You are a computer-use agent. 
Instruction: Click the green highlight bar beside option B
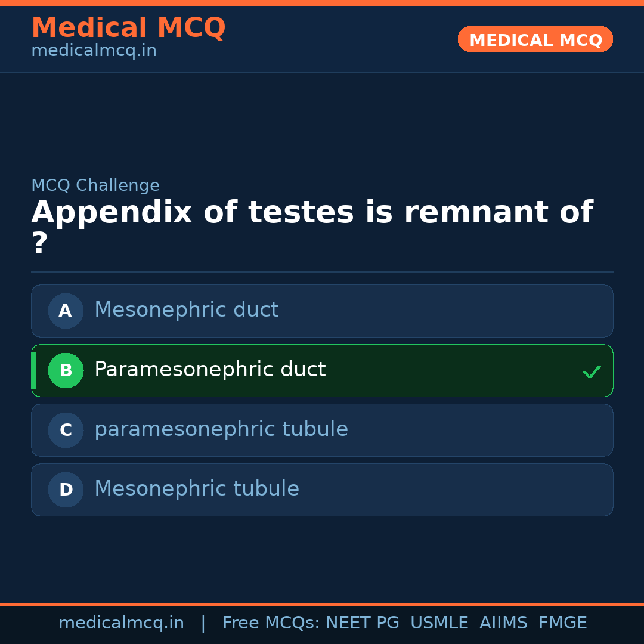pyautogui.click(x=33, y=370)
